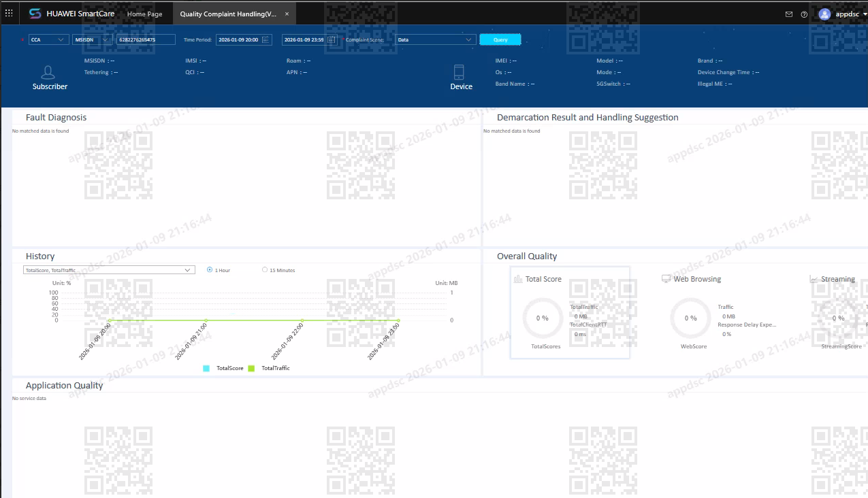Click the Roam field label
The width and height of the screenshot is (868, 498).
293,61
